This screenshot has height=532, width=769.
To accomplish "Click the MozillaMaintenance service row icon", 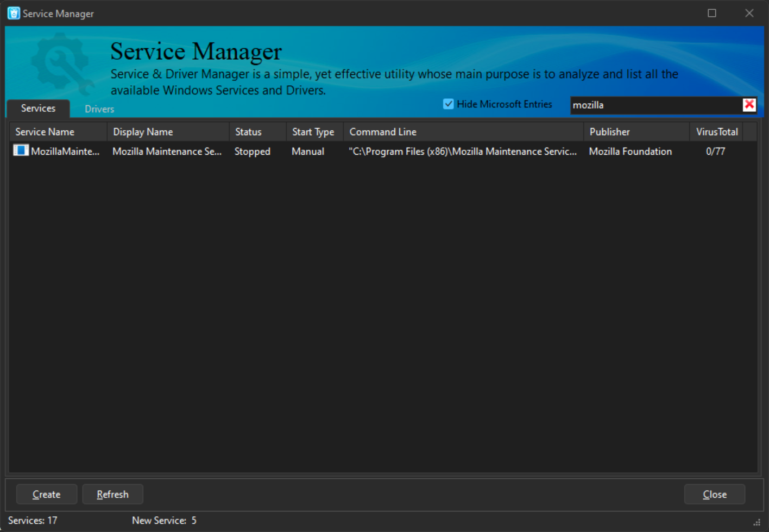I will (21, 150).
